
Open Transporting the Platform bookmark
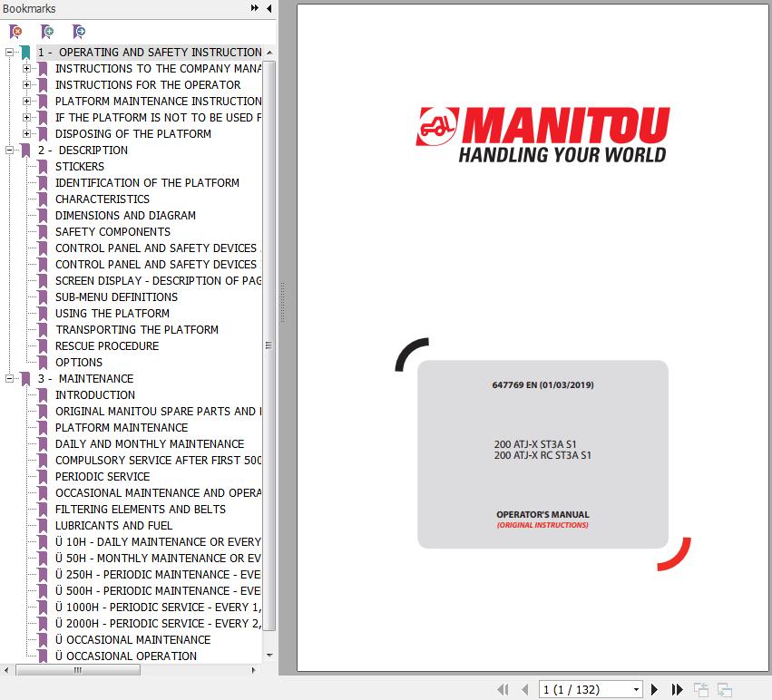point(136,329)
